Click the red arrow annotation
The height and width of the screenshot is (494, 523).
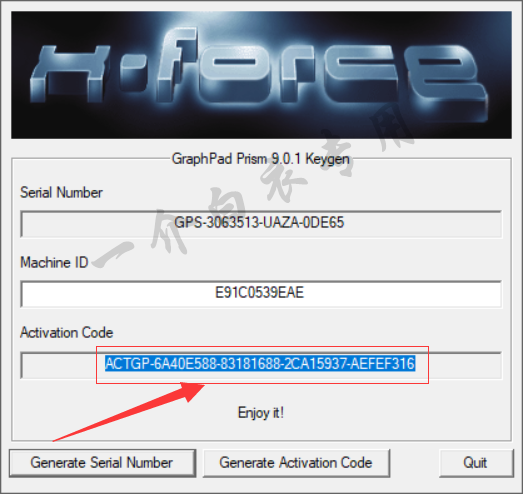pyautogui.click(x=130, y=412)
